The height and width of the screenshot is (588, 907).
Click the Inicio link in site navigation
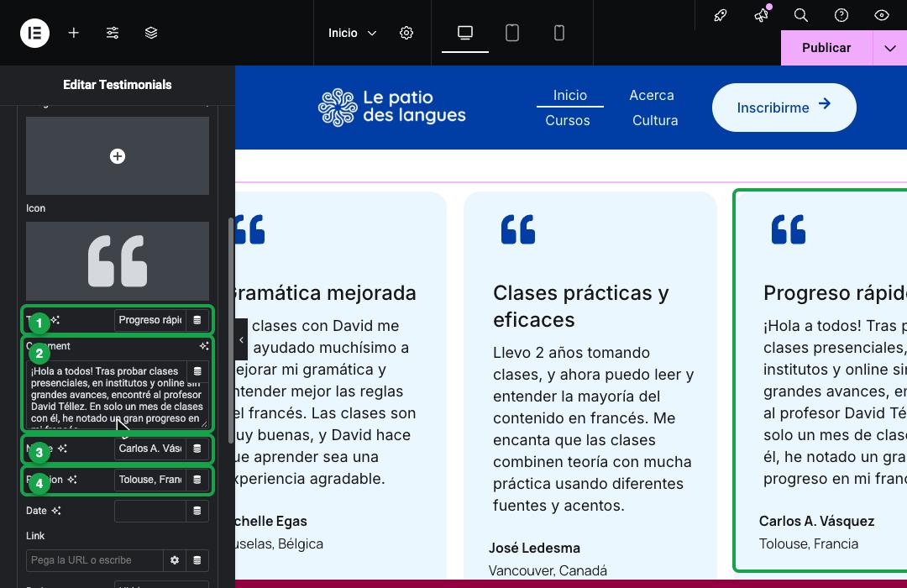coord(569,96)
